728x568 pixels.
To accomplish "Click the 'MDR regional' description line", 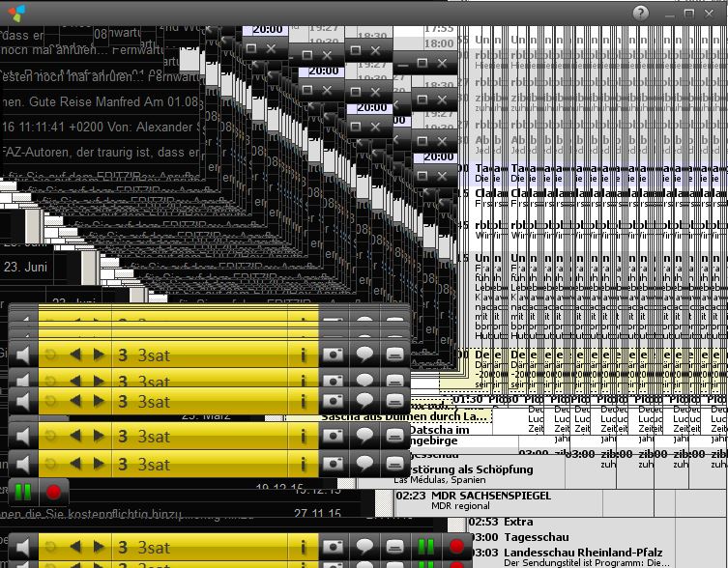I will click(460, 506).
